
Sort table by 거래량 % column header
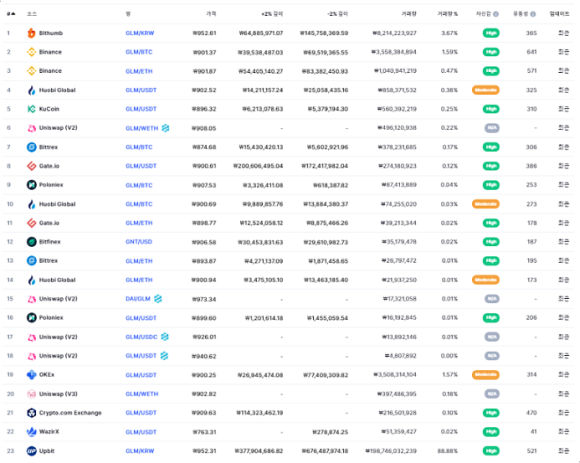click(447, 14)
